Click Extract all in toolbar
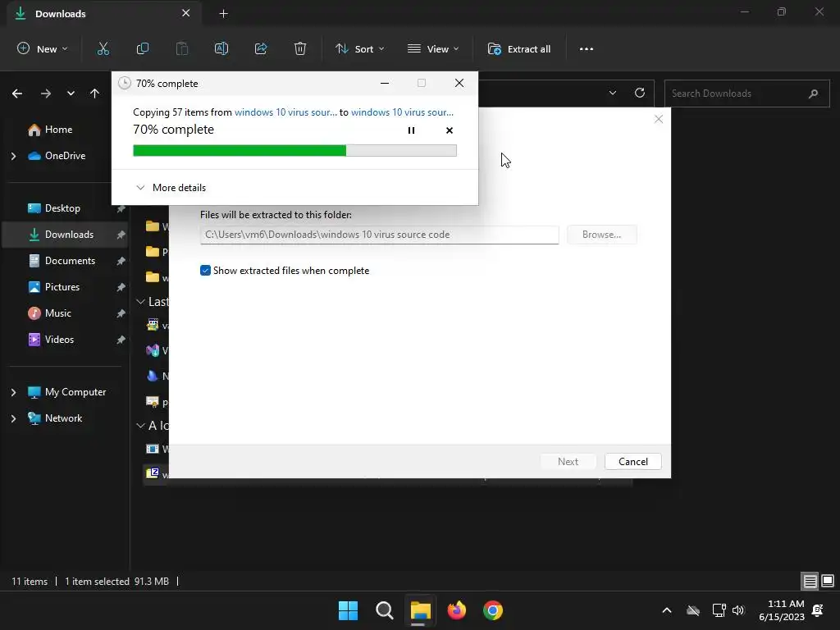Image resolution: width=840 pixels, height=630 pixels. click(x=518, y=48)
